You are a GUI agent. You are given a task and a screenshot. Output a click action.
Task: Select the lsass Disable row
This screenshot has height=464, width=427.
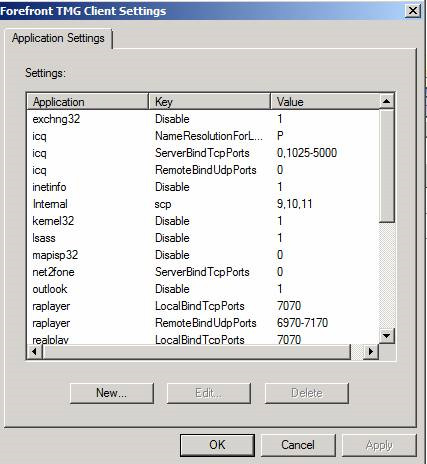[x=203, y=238]
